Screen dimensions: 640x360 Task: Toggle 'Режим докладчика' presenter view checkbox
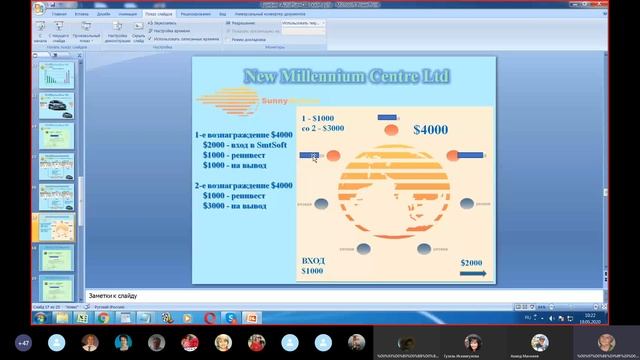pos(228,40)
